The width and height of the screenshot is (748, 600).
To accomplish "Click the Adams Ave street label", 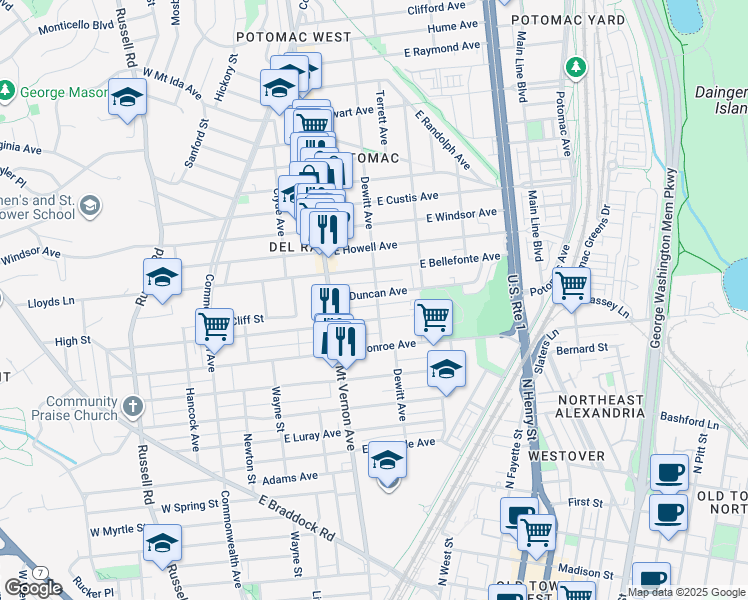I will click(x=290, y=478).
